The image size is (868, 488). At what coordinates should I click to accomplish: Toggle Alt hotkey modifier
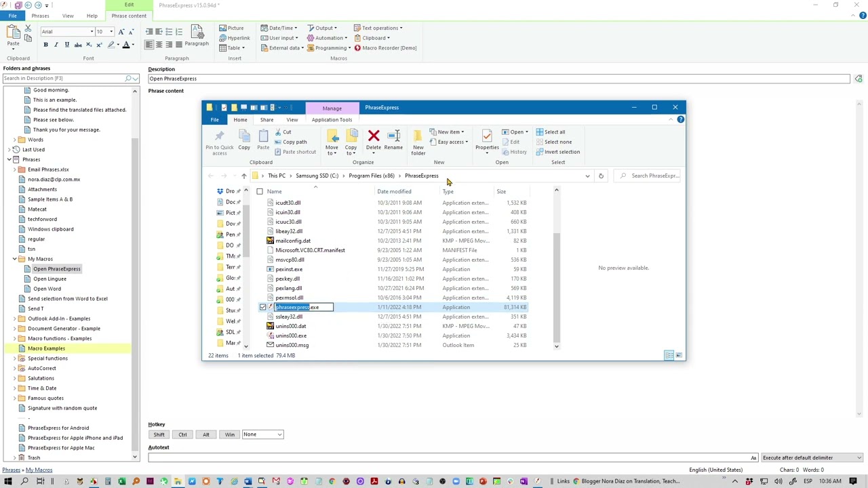[206, 434]
